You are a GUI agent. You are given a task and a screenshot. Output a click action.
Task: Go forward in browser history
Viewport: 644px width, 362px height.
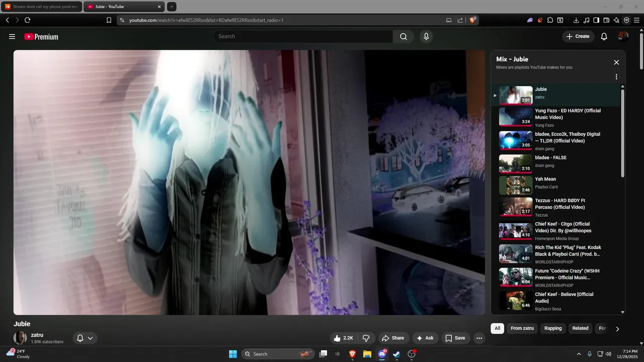tap(17, 20)
